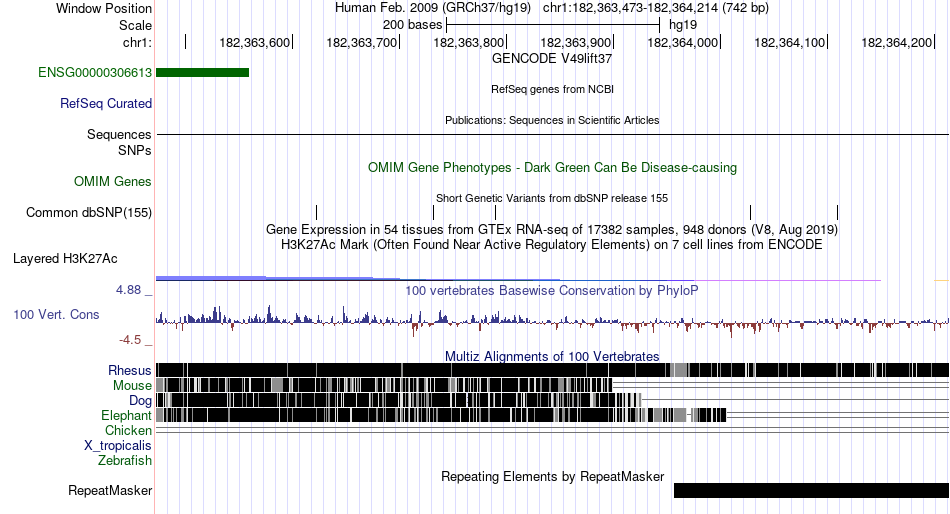
Task: Click the Scale label
Action: pyautogui.click(x=135, y=25)
